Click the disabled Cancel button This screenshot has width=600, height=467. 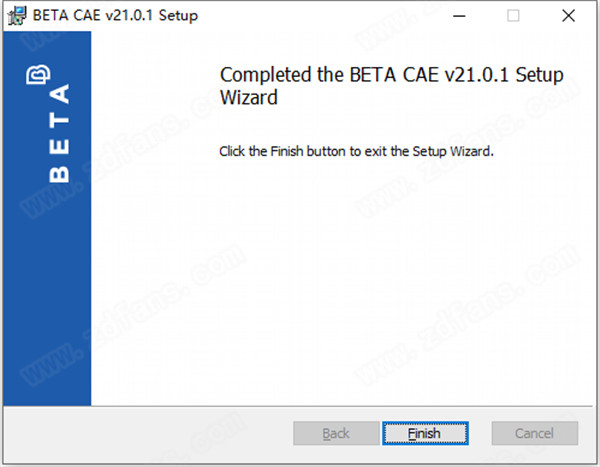pos(535,433)
